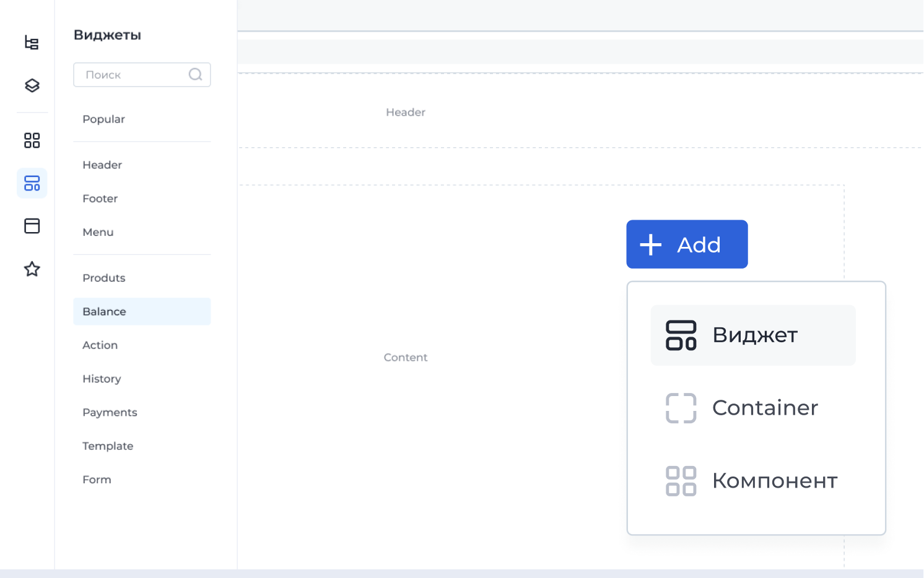Image resolution: width=924 pixels, height=578 pixels.
Task: Choose Container from the Add popup
Action: (765, 408)
